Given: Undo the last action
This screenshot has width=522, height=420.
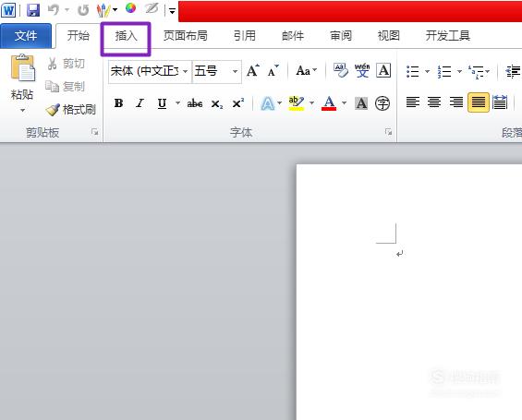Looking at the screenshot, I should coord(54,10).
